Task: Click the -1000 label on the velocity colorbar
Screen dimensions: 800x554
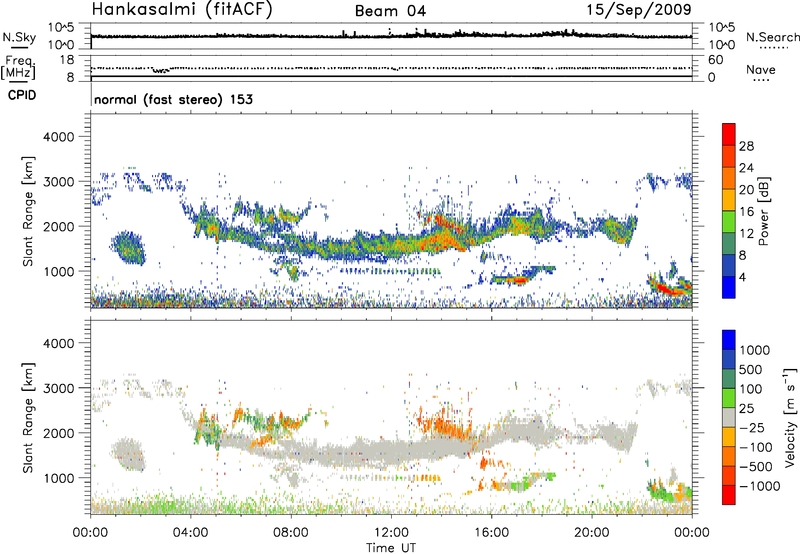Action: tap(759, 486)
